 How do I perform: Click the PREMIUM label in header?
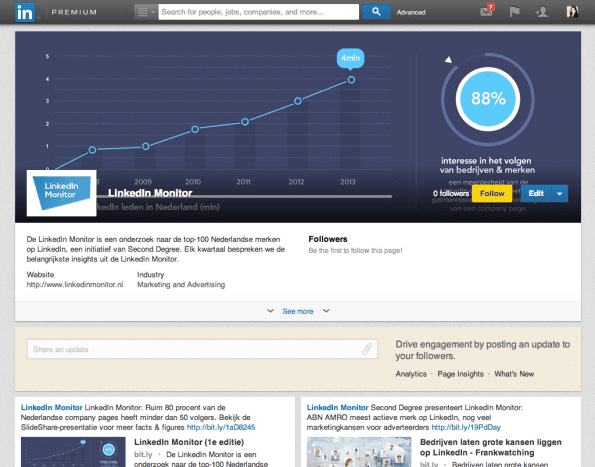[x=74, y=12]
